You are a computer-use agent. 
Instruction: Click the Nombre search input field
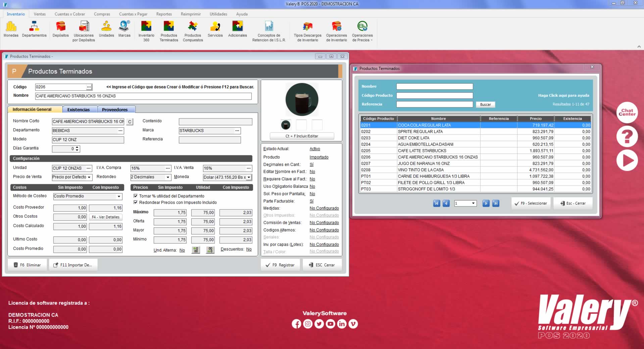tap(435, 87)
